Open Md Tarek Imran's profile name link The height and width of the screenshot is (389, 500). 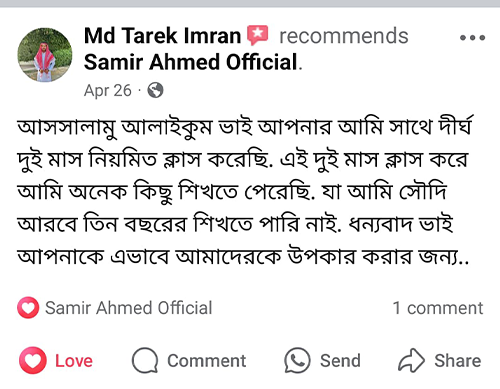coord(162,36)
